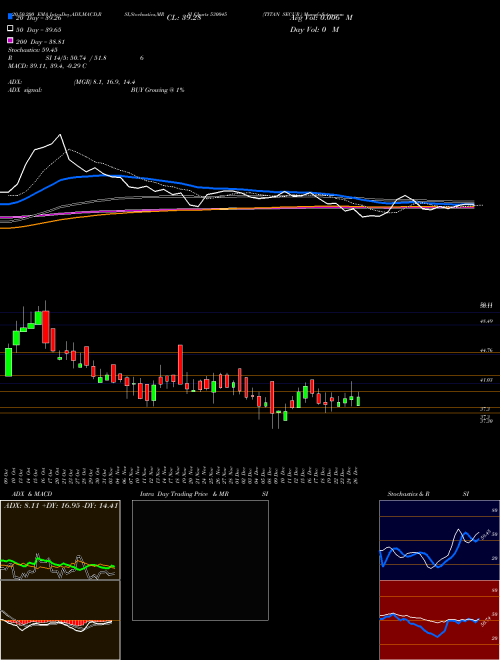This screenshot has width=500, height=660.
Task: Open the blue Stochastics chart panel
Action: 439,540
